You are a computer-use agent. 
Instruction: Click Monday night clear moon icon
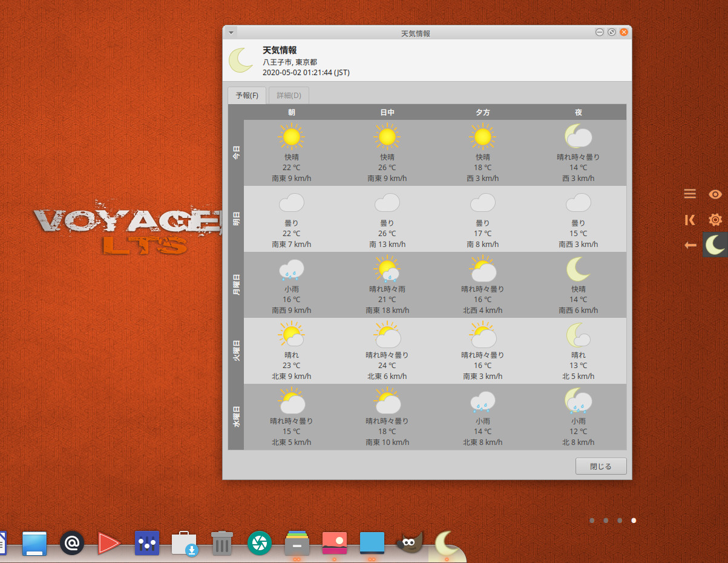(578, 269)
